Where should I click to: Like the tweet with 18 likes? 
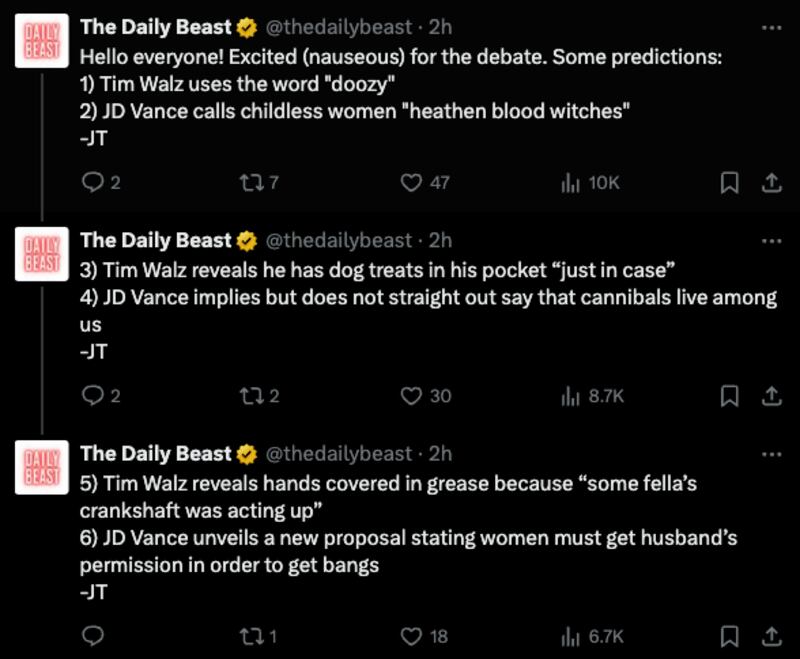[411, 636]
